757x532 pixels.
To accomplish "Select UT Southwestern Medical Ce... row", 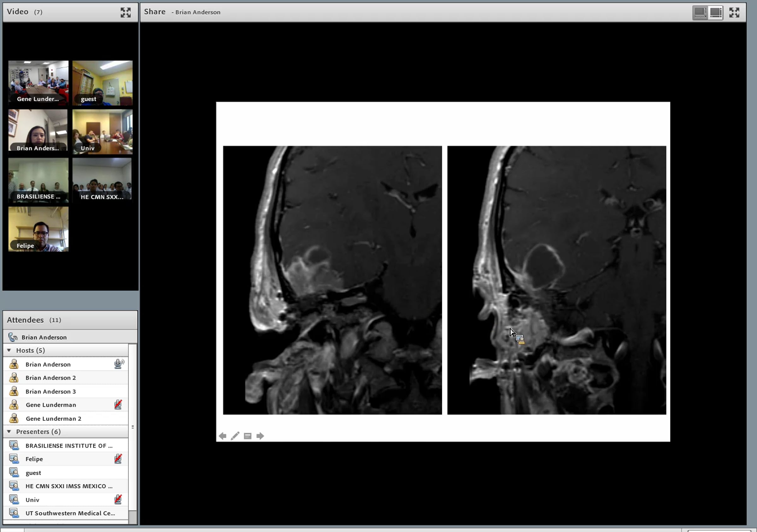I will (66, 513).
